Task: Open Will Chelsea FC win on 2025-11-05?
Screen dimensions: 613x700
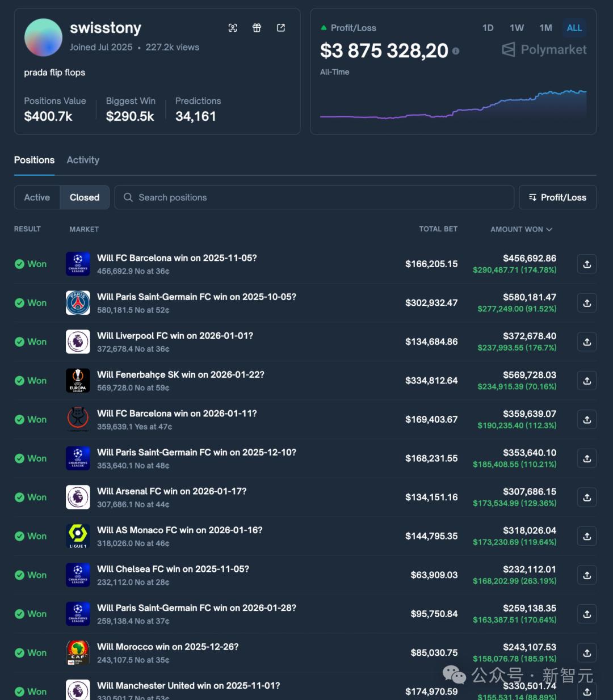Action: point(173,569)
